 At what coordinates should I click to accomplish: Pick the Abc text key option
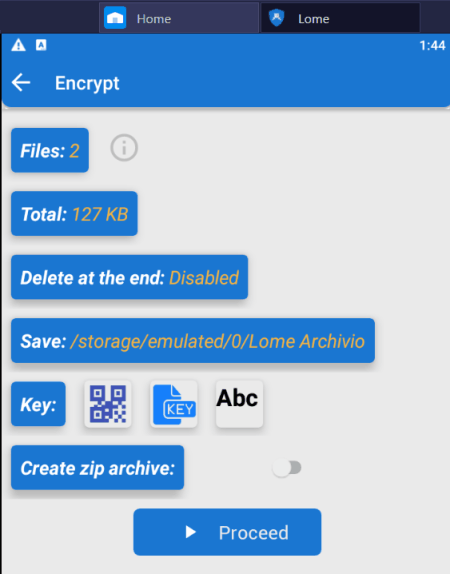pos(239,404)
